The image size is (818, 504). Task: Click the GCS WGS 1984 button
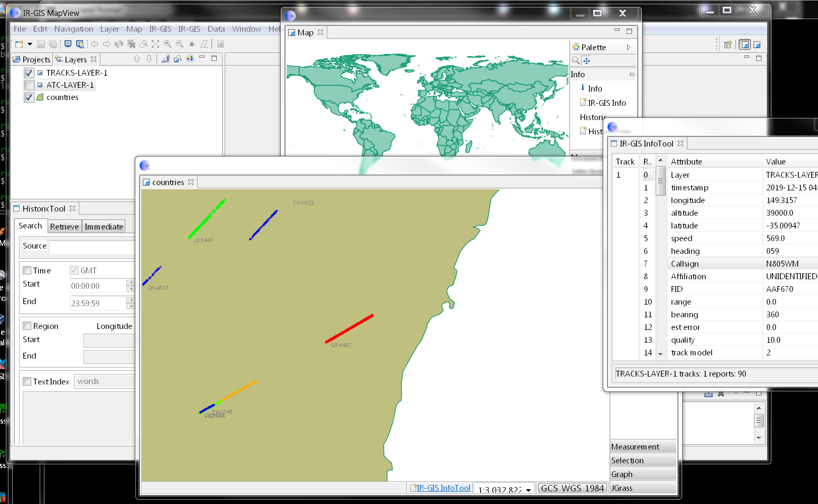[572, 488]
